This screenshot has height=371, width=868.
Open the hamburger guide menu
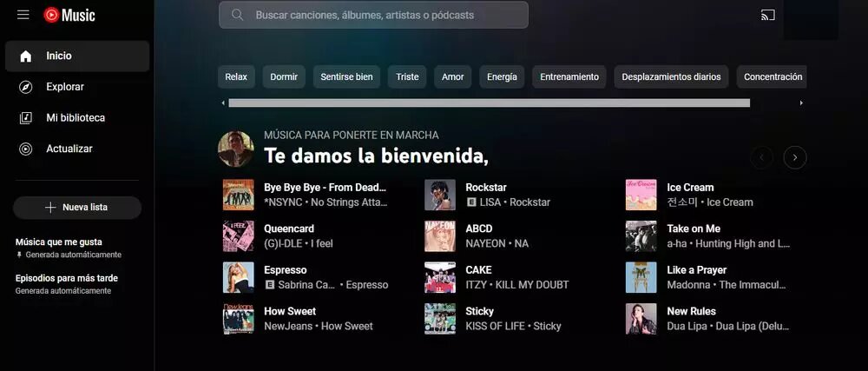point(23,15)
